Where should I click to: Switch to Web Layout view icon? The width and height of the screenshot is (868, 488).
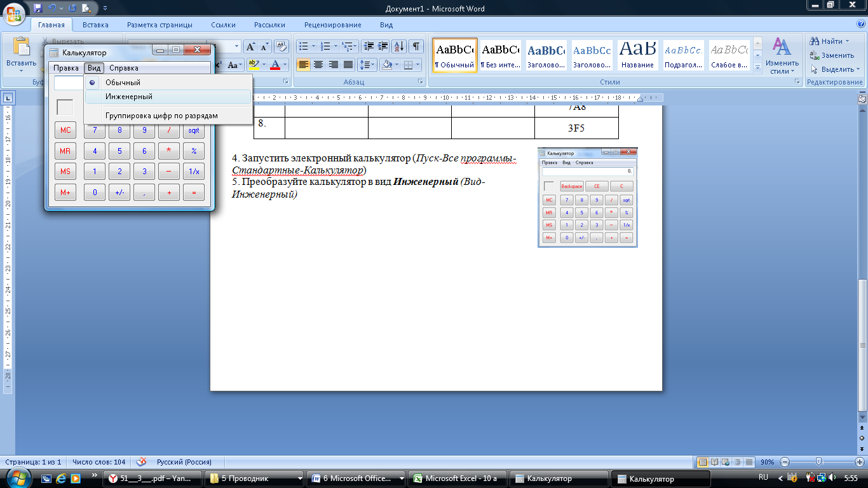point(727,462)
